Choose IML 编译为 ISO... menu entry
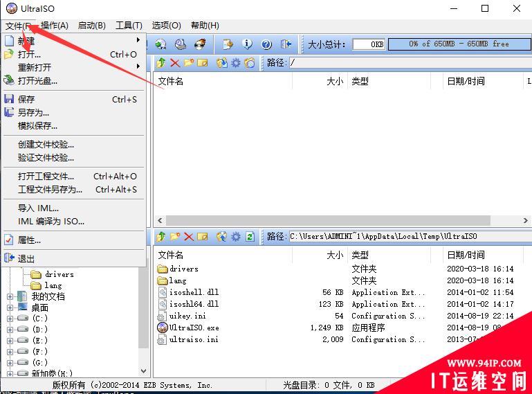 [x=74, y=221]
